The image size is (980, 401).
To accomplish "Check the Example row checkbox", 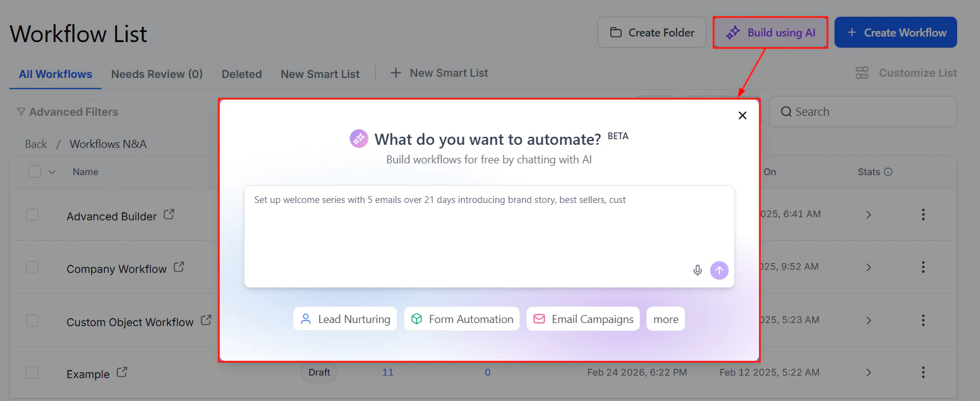I will (x=32, y=373).
